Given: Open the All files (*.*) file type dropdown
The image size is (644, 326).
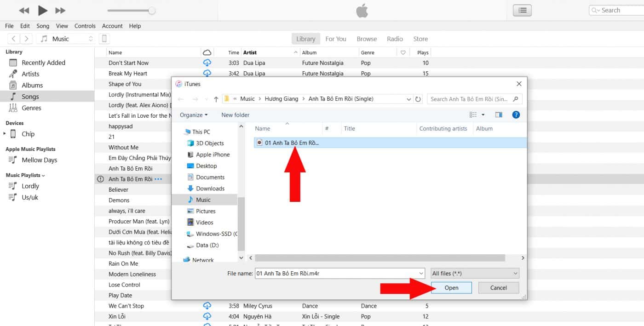Looking at the screenshot, I should (x=474, y=273).
